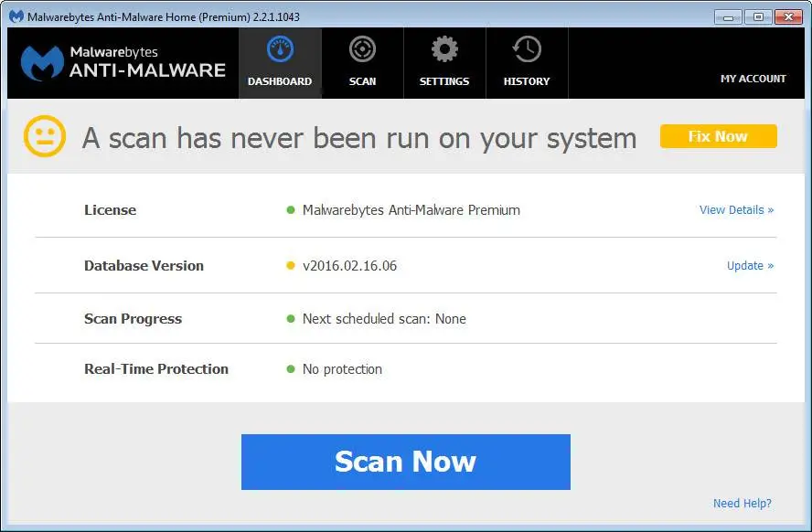Click 'A scan has never been run' heading
This screenshot has height=532, width=812.
coord(359,138)
